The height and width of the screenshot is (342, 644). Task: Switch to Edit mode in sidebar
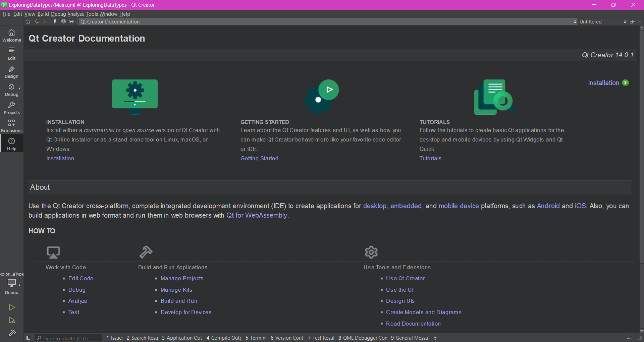coord(12,53)
